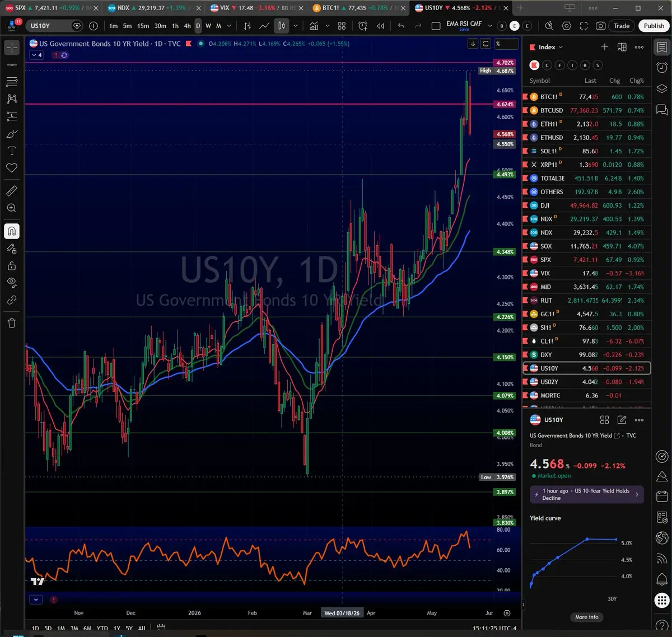Open watchlist advanced view table icon
The image size is (672, 637).
(622, 47)
